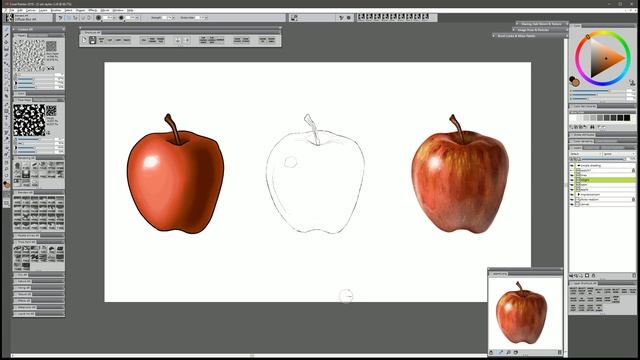Open the layer composite method dropdown
640x360 pixels.
585,154
